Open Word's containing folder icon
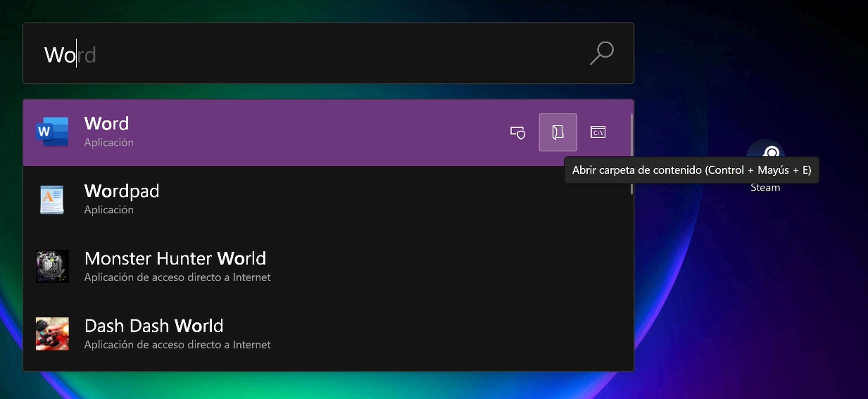This screenshot has width=868, height=399. coord(558,132)
